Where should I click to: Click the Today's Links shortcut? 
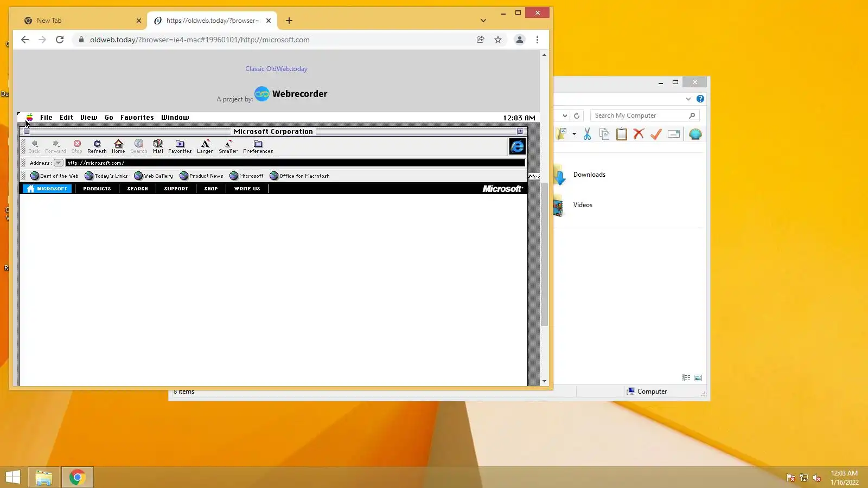[106, 176]
